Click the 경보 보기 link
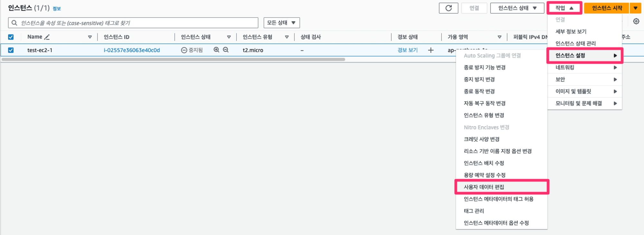 (407, 50)
